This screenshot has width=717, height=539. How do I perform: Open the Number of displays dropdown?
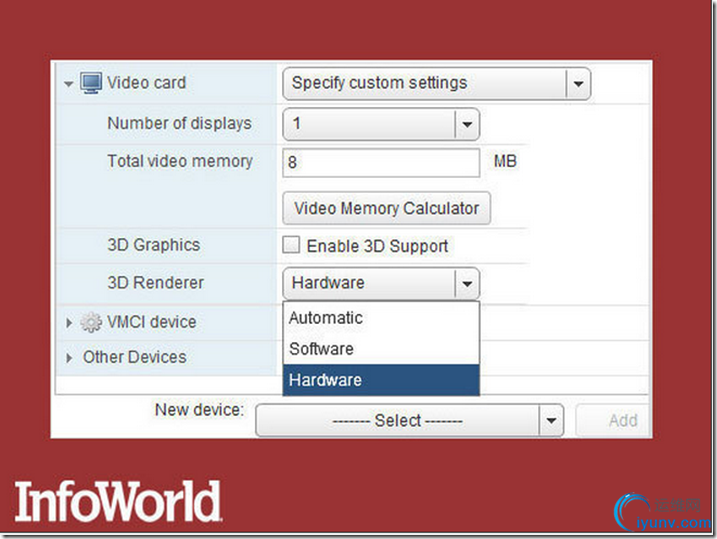point(381,124)
